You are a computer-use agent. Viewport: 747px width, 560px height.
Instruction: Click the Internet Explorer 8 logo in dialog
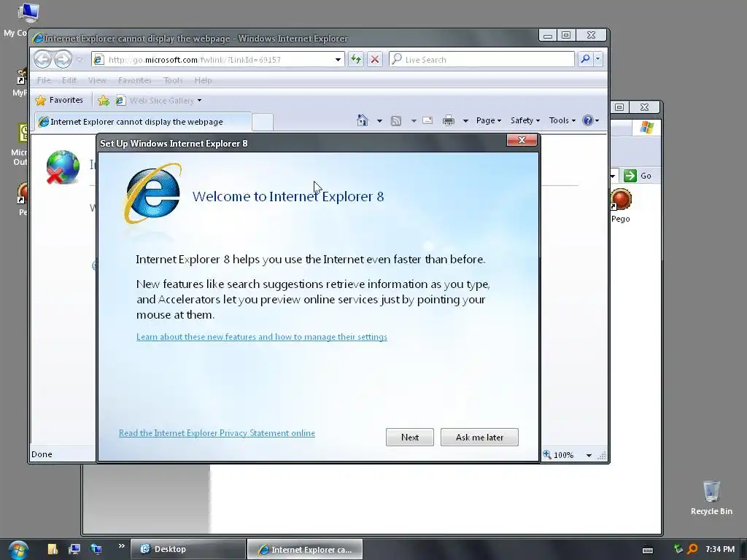(152, 193)
